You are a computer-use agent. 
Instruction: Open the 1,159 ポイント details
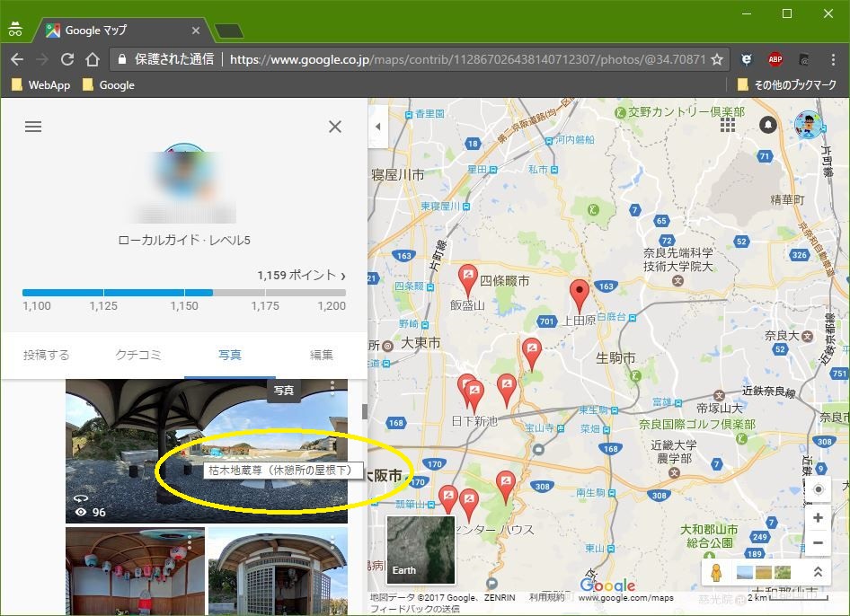[301, 275]
